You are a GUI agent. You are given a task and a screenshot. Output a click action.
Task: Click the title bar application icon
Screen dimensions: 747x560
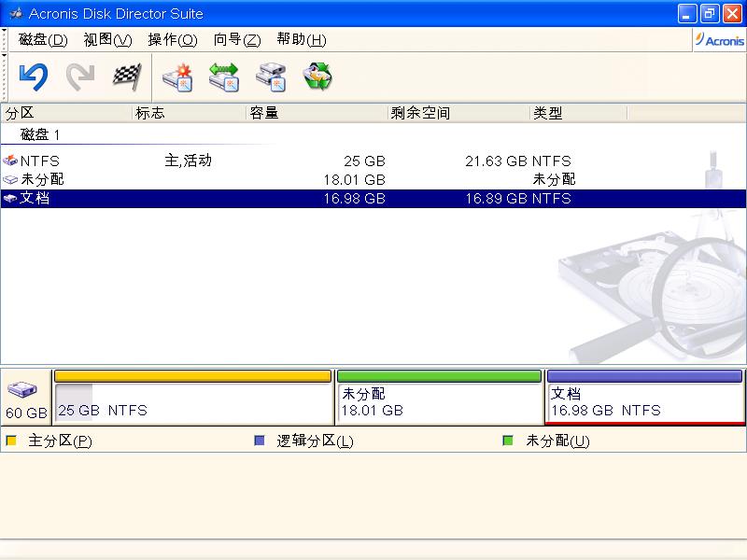(16, 13)
